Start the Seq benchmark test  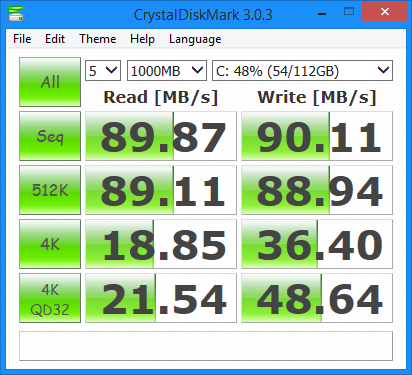click(50, 136)
